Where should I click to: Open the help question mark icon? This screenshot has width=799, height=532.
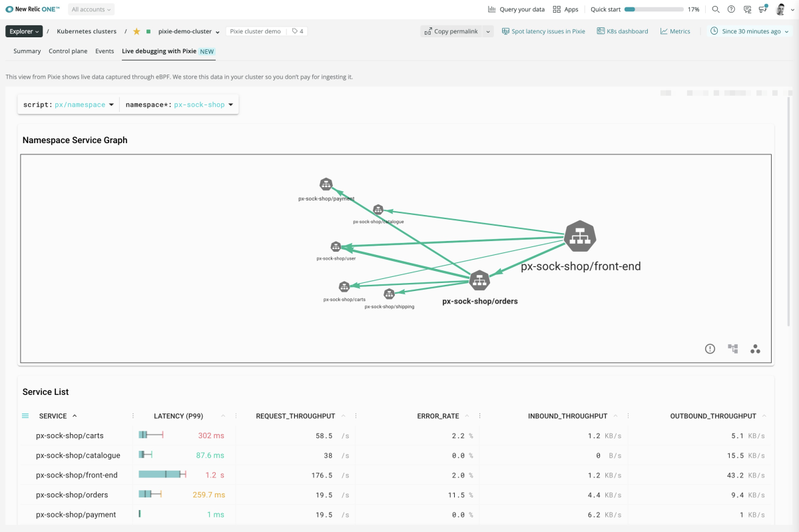732,9
